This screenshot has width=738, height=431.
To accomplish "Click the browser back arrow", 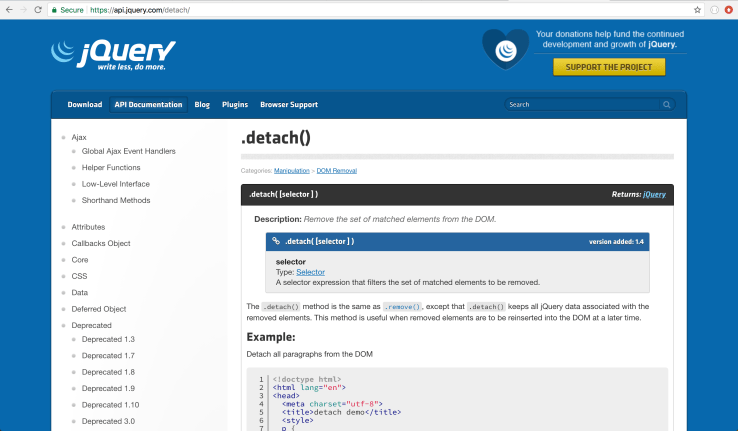I will pyautogui.click(x=9, y=9).
